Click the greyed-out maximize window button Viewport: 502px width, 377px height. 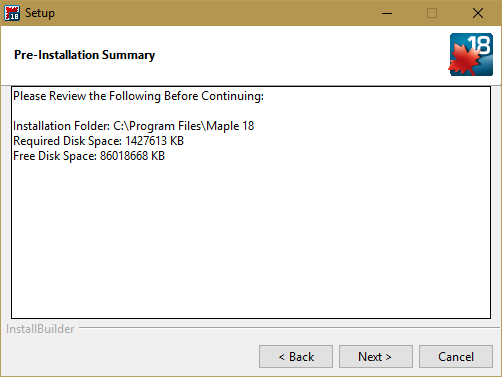432,13
